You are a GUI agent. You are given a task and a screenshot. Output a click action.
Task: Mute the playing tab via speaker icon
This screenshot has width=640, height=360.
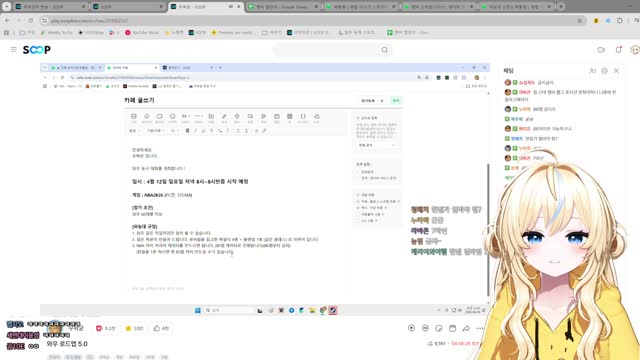click(x=231, y=7)
